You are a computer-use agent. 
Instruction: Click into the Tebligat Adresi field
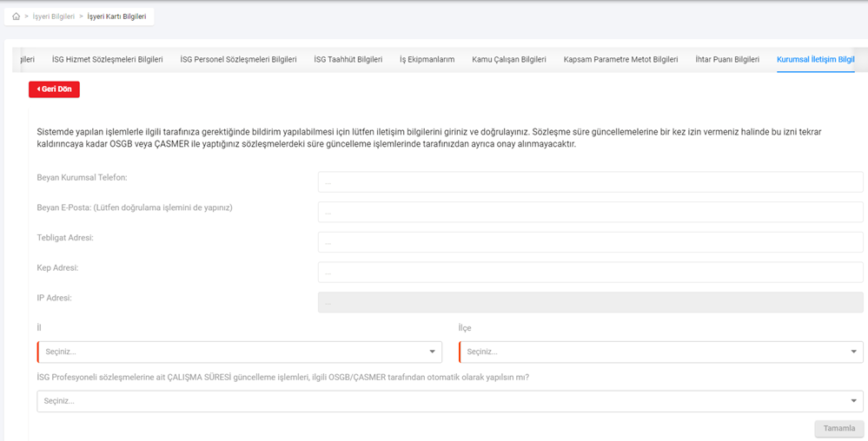(x=590, y=242)
